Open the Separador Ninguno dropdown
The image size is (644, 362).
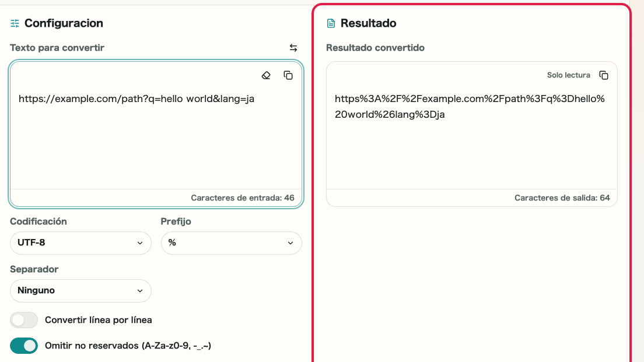coord(80,290)
